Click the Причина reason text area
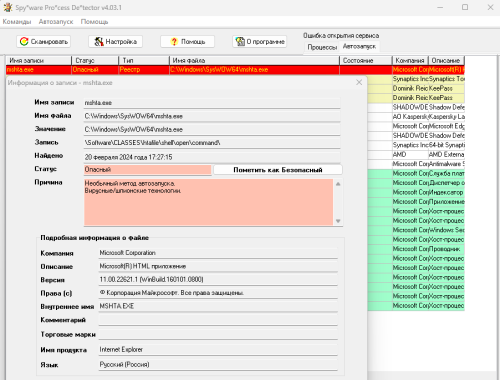Screen dimensions: 500x380 (x=209, y=202)
